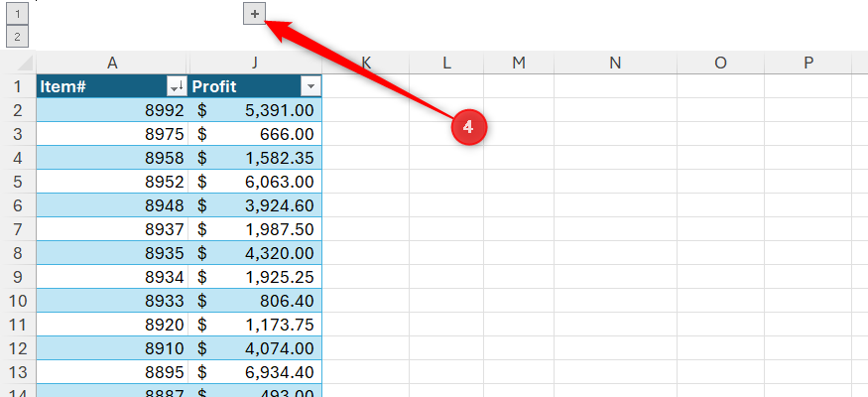The image size is (868, 397).
Task: Select cell with item 8935
Action: click(112, 253)
